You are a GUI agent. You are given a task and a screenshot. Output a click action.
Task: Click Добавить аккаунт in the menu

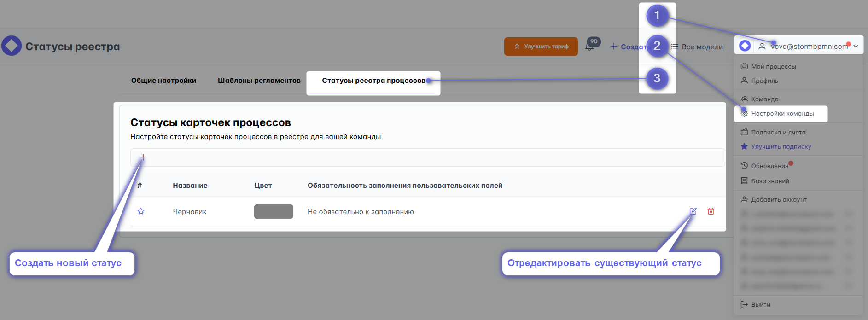[x=779, y=199]
